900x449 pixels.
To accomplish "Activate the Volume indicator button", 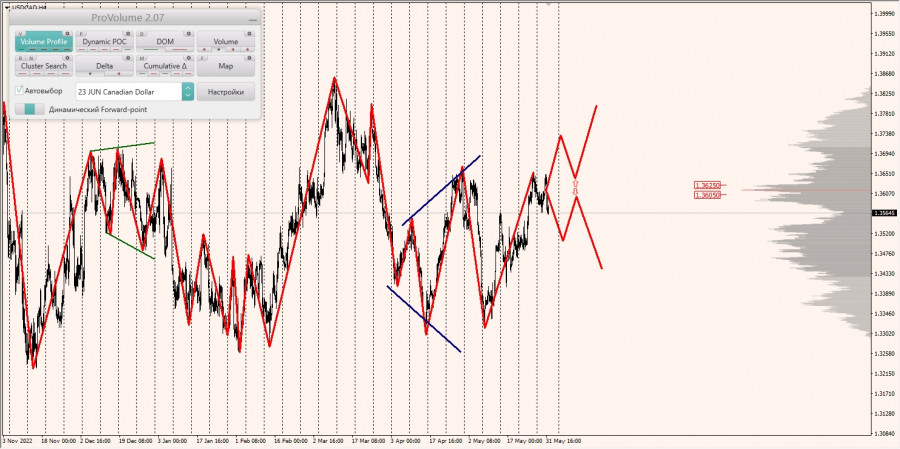I will click(x=226, y=41).
